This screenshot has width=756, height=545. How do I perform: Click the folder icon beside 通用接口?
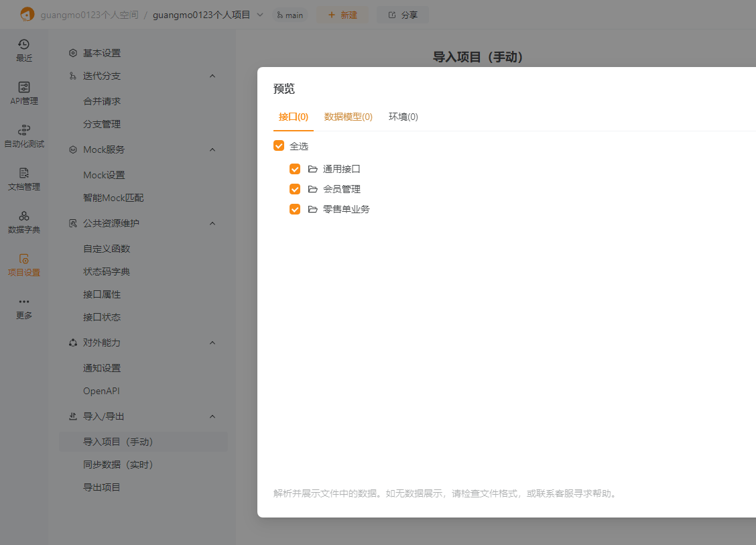(x=313, y=170)
